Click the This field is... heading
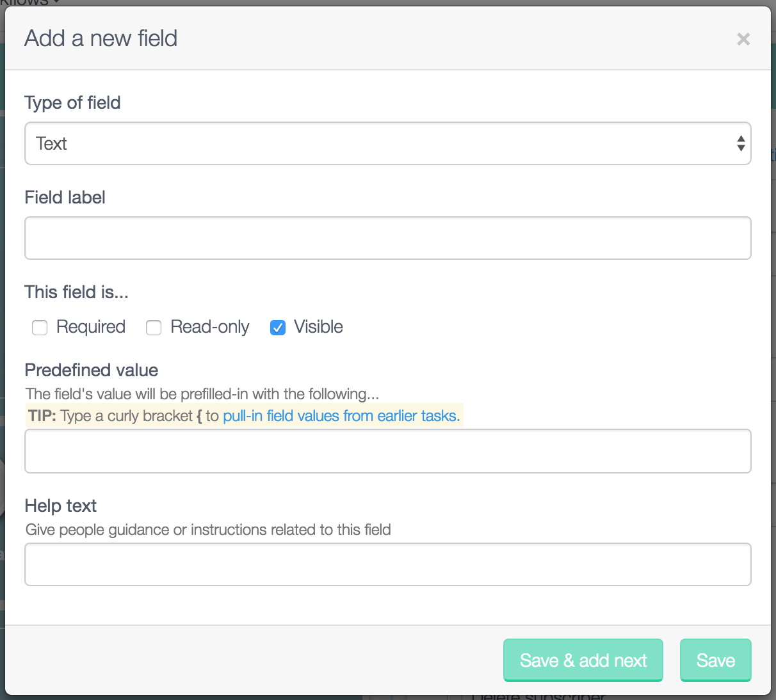Screen dimensions: 776x700 (76, 292)
